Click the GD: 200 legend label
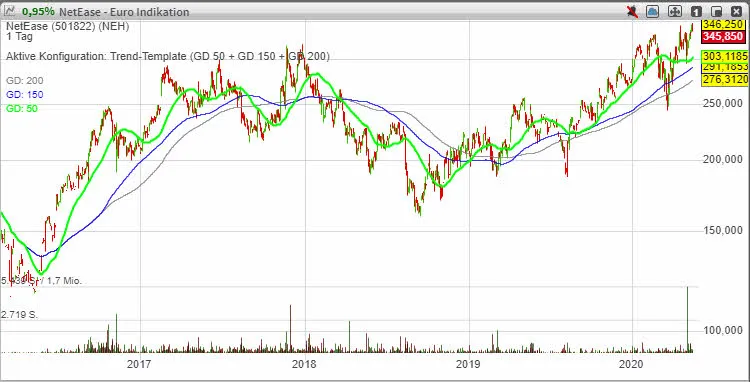This screenshot has height=382, width=750. coord(25,81)
